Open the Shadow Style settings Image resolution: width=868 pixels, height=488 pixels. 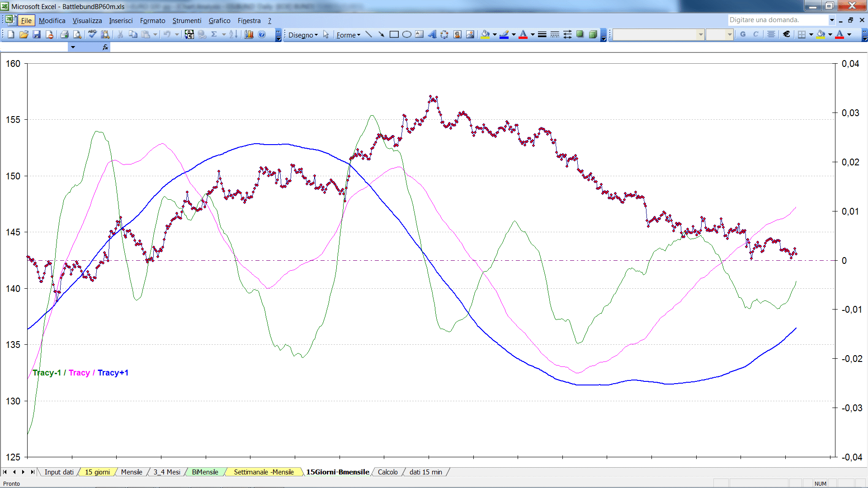[580, 34]
